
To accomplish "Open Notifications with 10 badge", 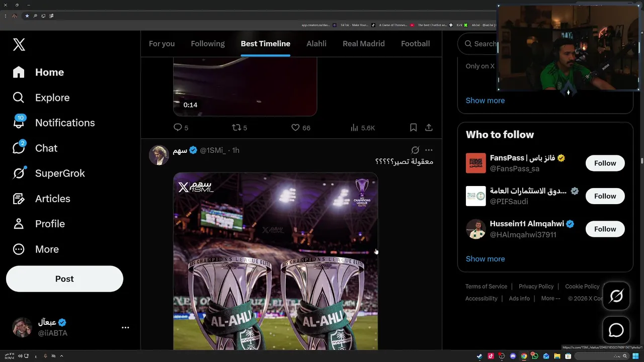I will coord(53,123).
